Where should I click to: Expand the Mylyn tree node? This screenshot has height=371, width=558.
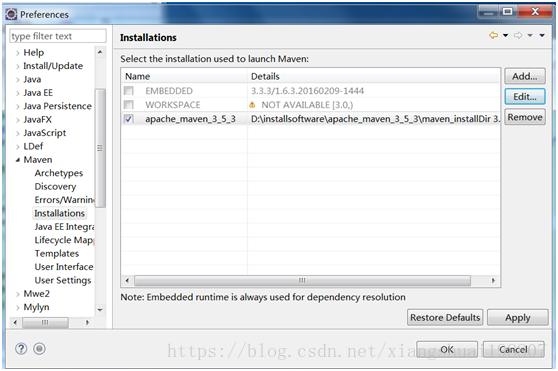[x=17, y=308]
